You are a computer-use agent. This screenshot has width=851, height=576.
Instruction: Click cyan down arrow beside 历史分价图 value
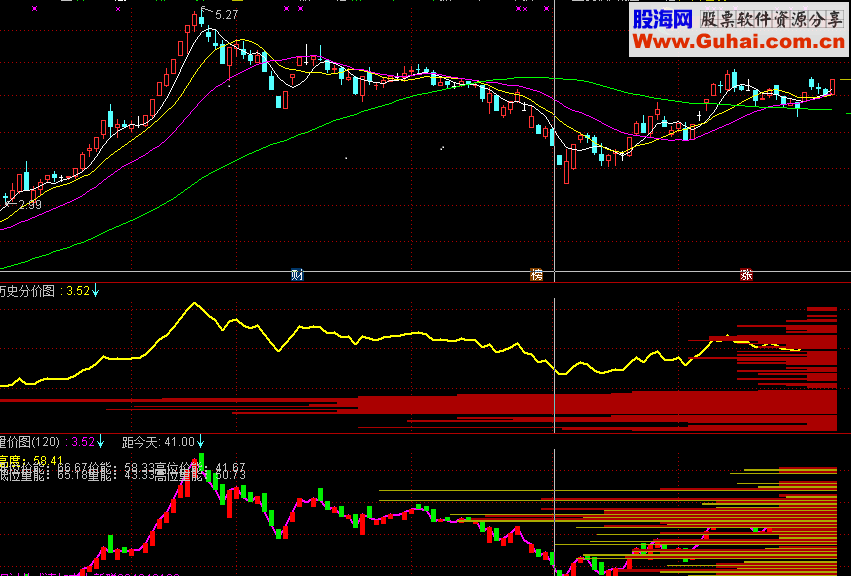[x=96, y=290]
